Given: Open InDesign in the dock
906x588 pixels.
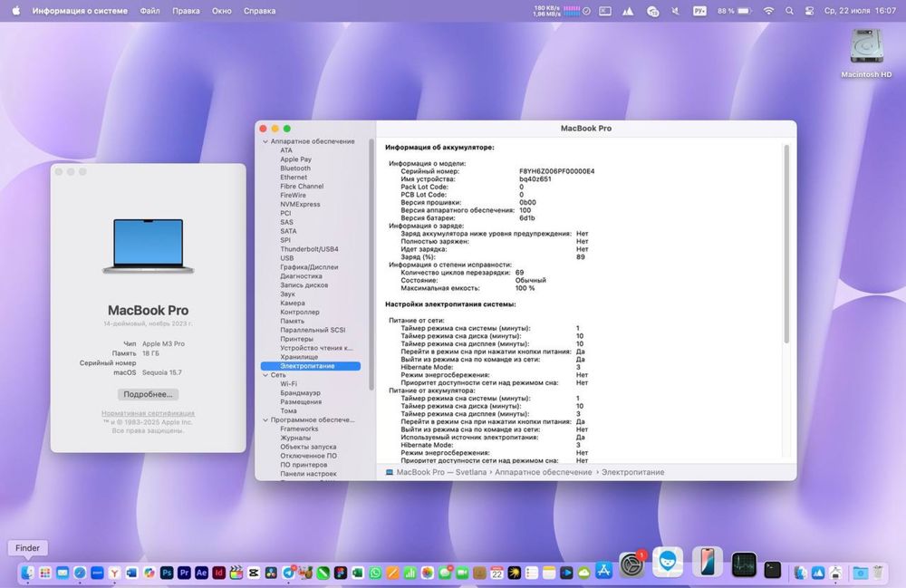Looking at the screenshot, I should point(218,573).
